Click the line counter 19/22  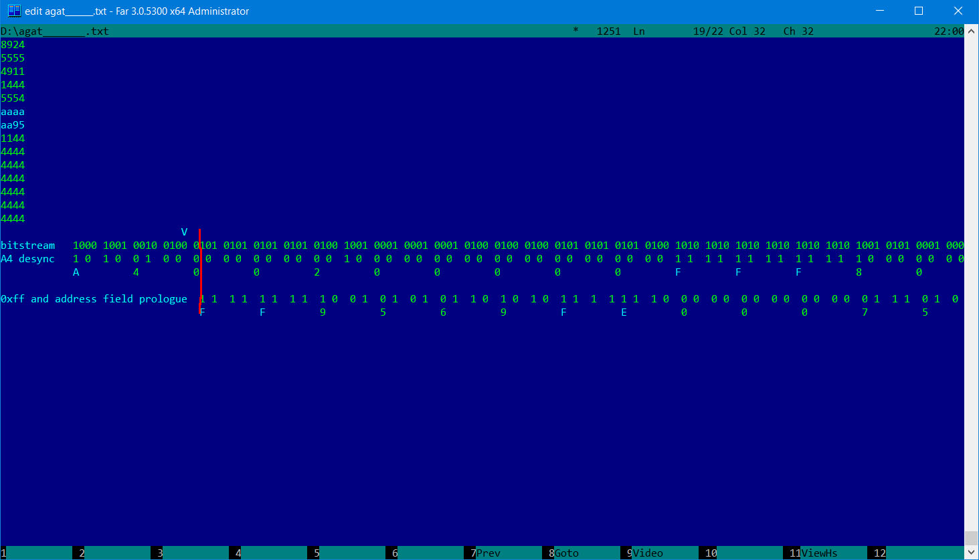click(708, 31)
